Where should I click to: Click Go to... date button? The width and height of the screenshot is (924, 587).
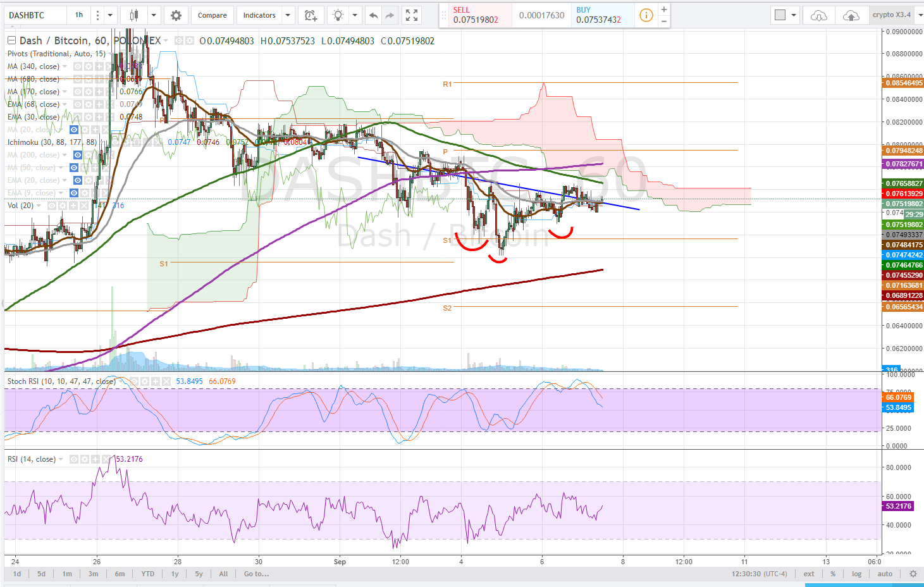257,574
